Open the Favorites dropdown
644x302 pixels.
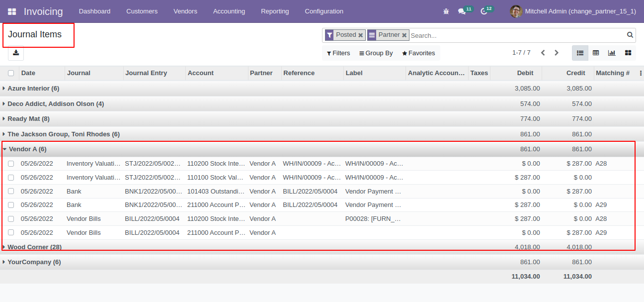(418, 53)
